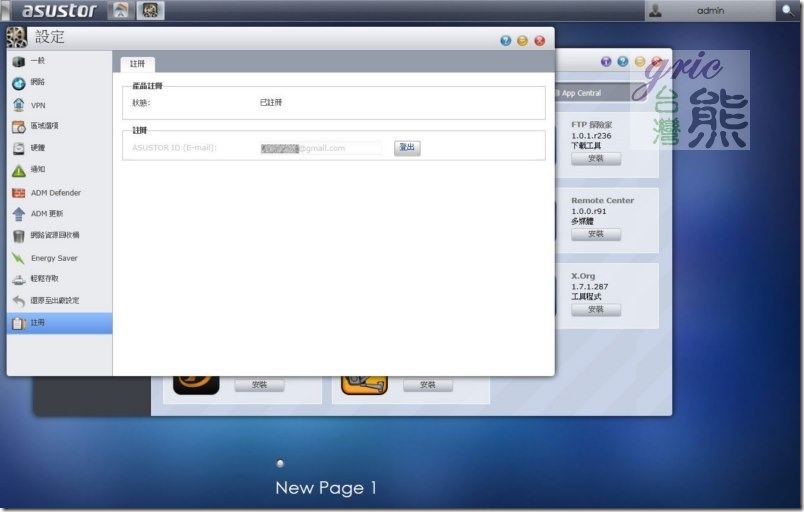The width and height of the screenshot is (804, 512).
Task: Click the New Page 1 label
Action: coord(326,488)
